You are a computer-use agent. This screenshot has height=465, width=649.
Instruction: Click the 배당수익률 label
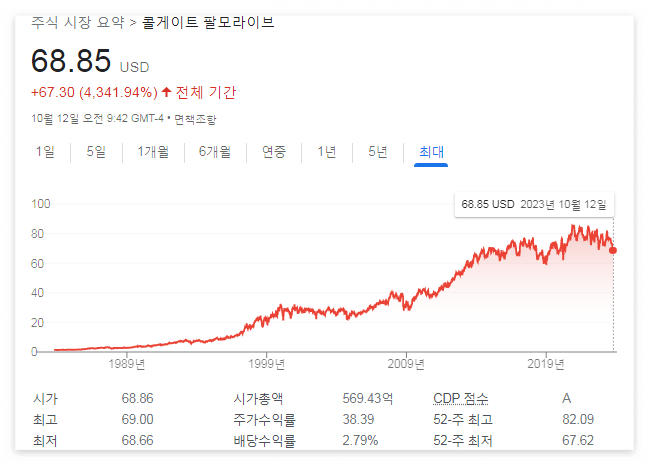click(x=264, y=440)
